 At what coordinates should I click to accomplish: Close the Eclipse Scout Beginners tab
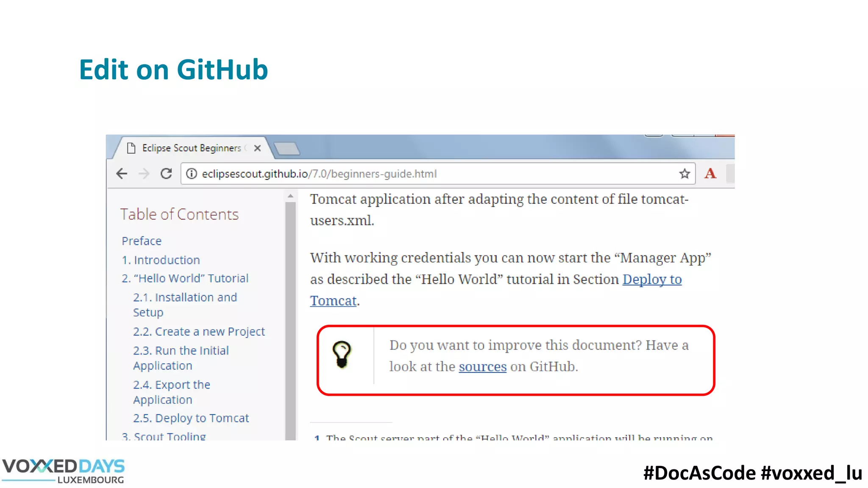click(x=257, y=148)
